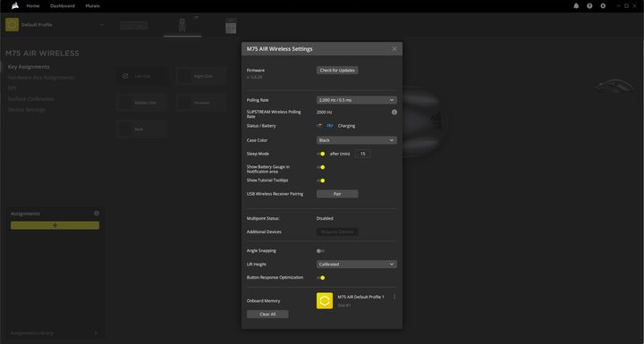This screenshot has width=644, height=344.
Task: Click the yellow Default Profile icon
Action: pos(12,25)
